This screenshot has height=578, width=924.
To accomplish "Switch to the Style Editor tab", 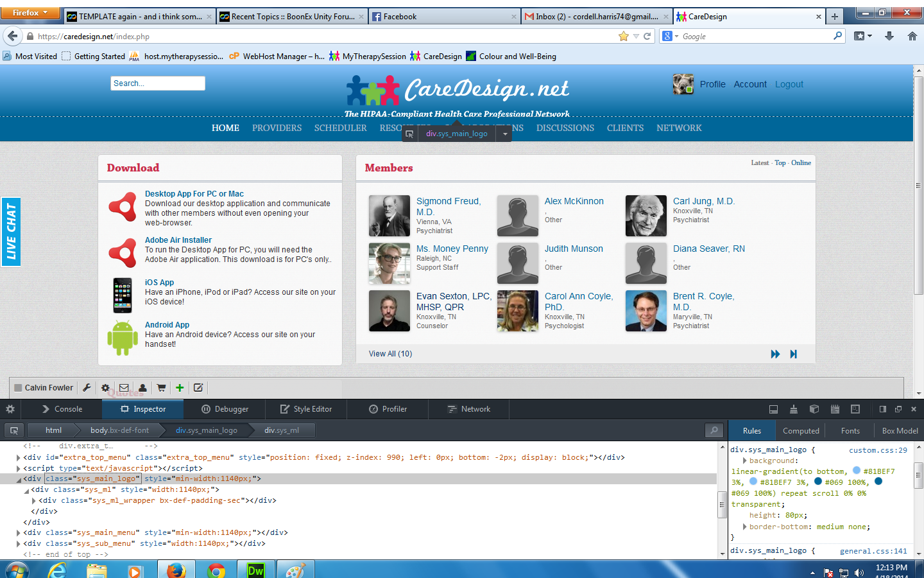I will (306, 409).
